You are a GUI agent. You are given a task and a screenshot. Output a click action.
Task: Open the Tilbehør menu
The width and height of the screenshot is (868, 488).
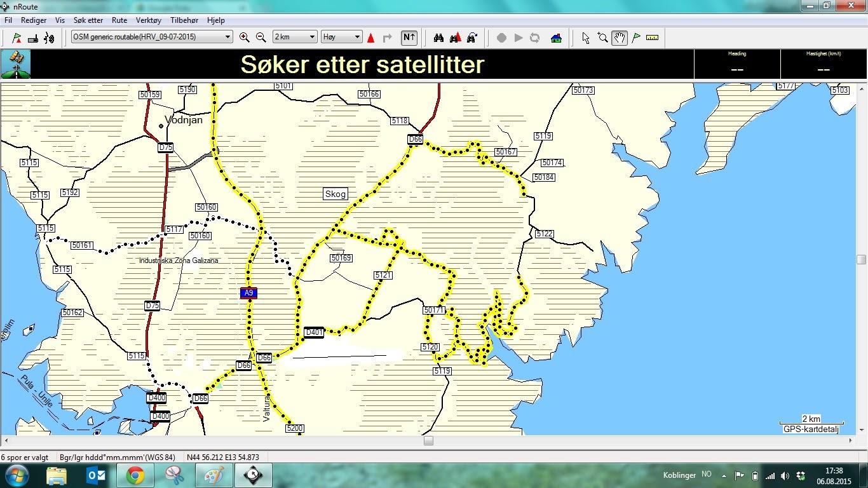pyautogui.click(x=185, y=20)
